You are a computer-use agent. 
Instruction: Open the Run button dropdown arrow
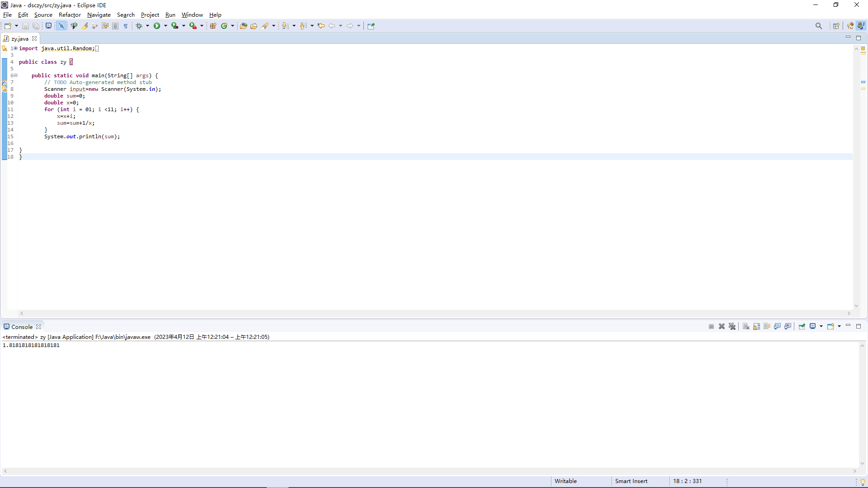click(x=165, y=26)
